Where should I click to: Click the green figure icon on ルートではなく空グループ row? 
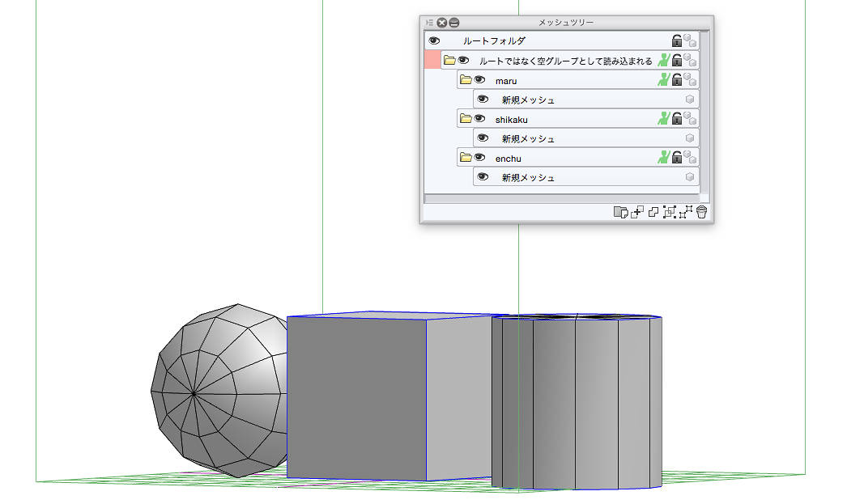664,60
